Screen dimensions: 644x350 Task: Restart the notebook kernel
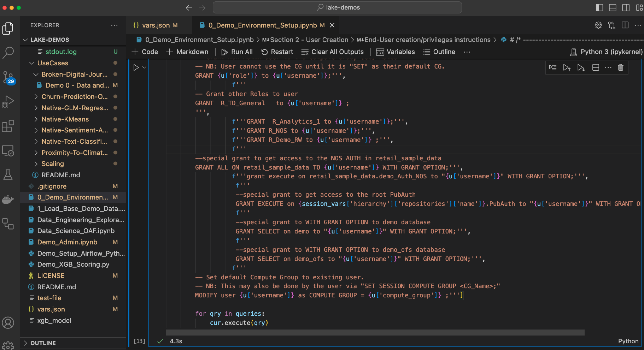coord(277,52)
